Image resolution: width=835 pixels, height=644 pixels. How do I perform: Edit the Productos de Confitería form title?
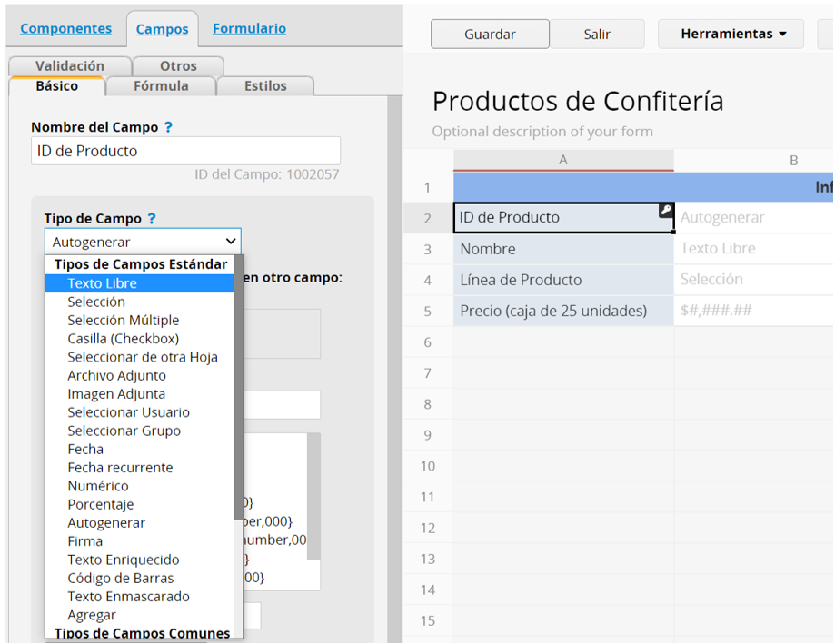point(578,101)
